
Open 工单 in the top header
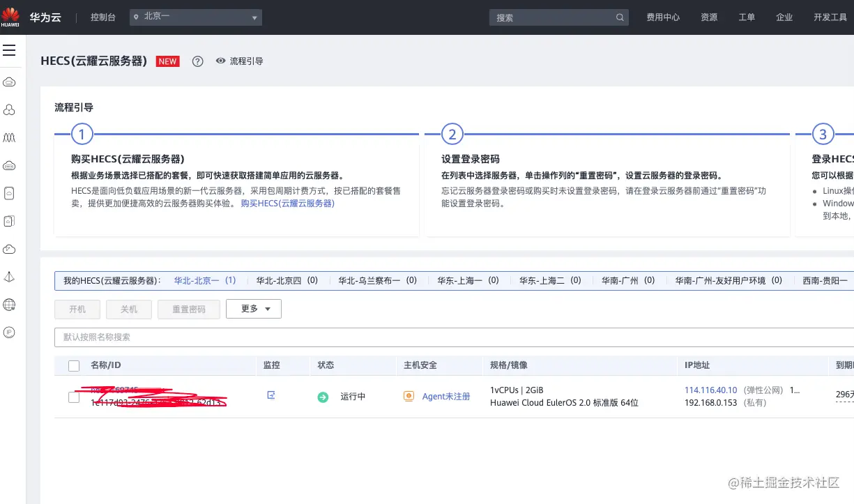[x=747, y=17]
